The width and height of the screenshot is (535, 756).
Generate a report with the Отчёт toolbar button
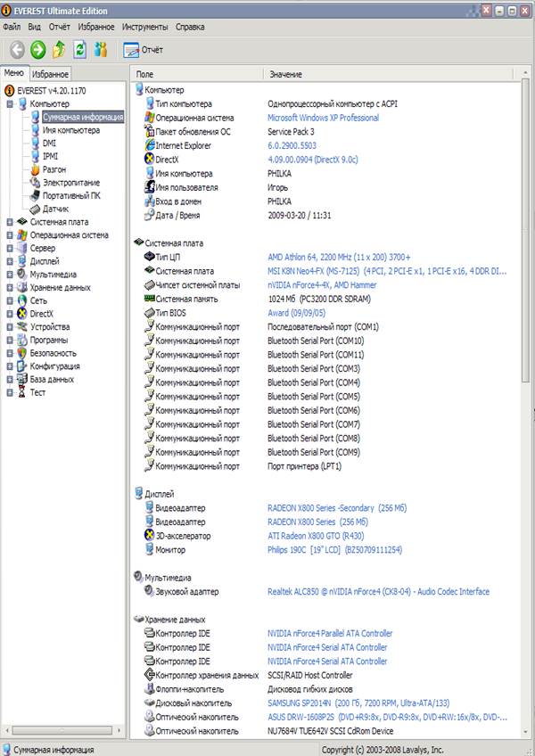(143, 50)
